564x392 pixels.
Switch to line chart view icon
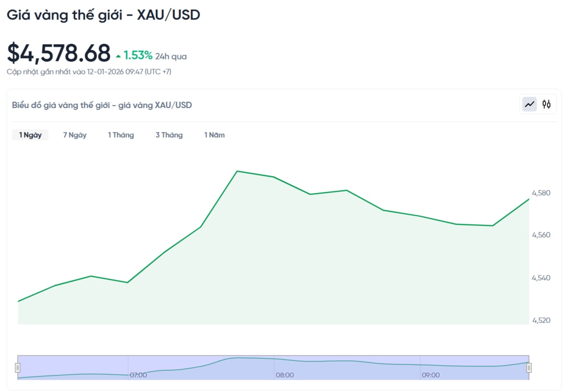tap(530, 104)
